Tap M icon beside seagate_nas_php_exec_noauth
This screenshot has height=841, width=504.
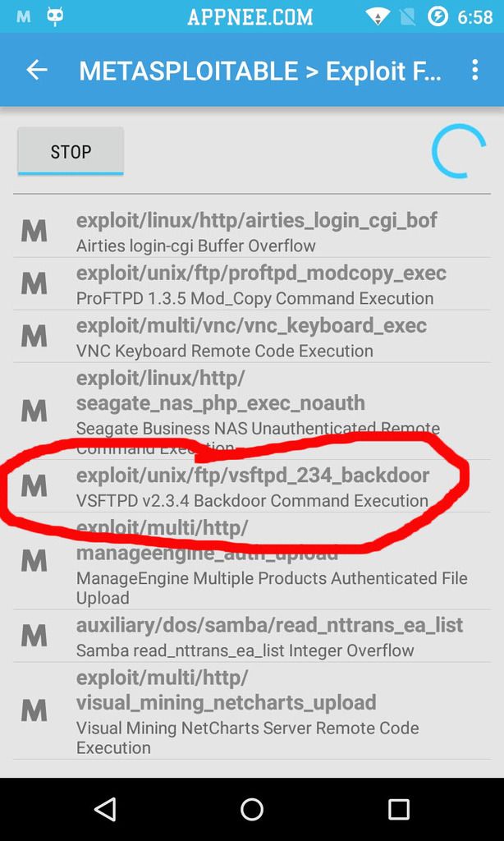(x=34, y=411)
